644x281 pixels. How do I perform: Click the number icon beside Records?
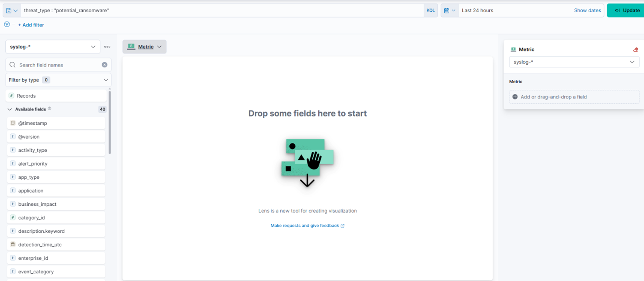pyautogui.click(x=12, y=96)
